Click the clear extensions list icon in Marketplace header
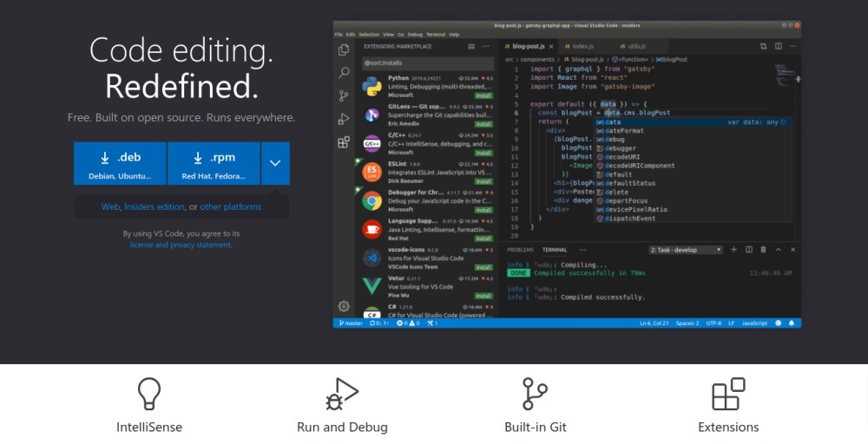The image size is (868, 444). pos(471,47)
